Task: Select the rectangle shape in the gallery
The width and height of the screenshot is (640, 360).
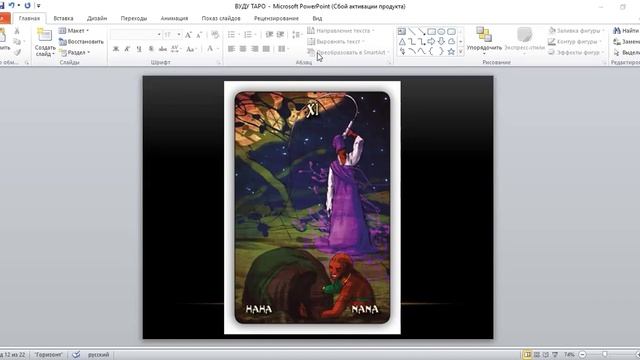Action: pyautogui.click(x=431, y=31)
